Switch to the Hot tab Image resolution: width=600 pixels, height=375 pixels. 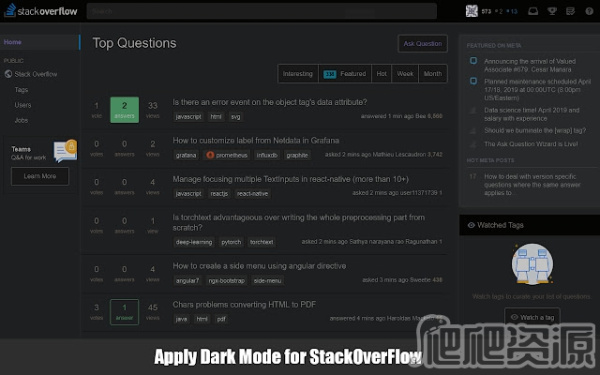coord(382,73)
